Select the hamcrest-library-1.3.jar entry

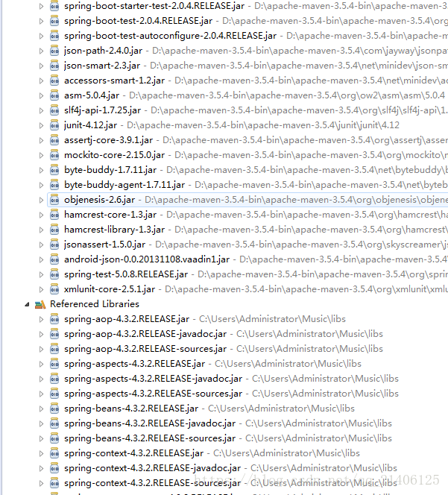tap(114, 230)
